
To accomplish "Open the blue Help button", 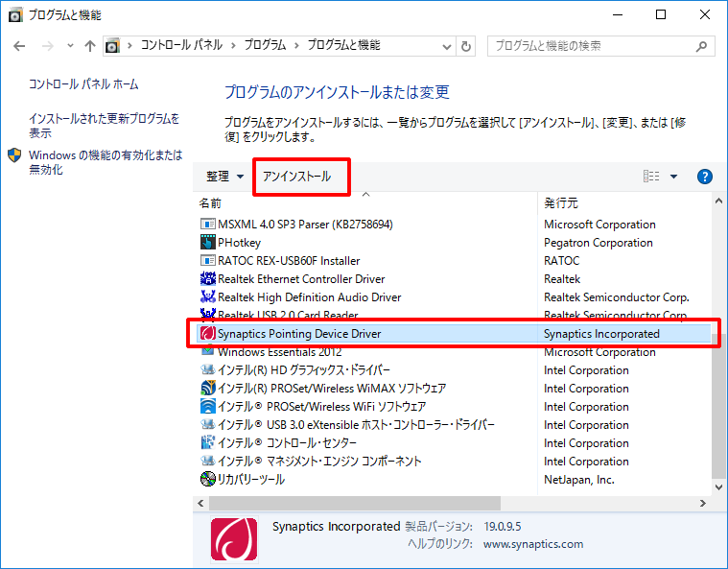I will click(x=704, y=177).
